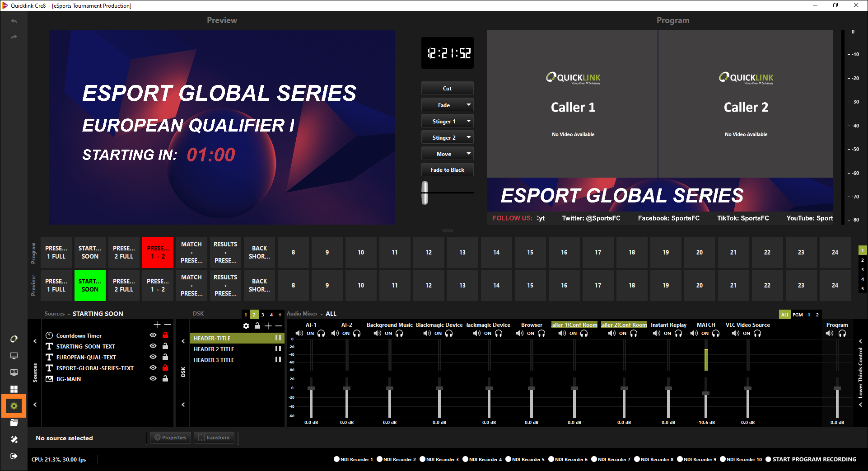Expand the Fade transition dropdown

pos(468,105)
